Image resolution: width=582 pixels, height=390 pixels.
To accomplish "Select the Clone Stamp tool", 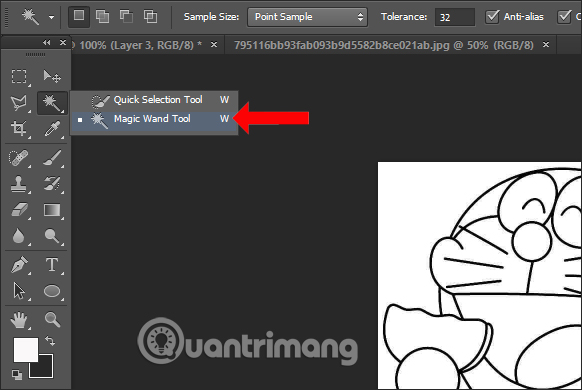I will click(19, 184).
